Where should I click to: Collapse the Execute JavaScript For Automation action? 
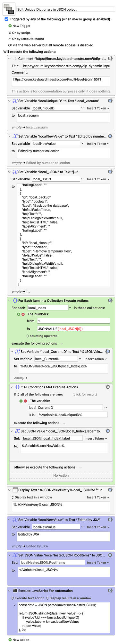[x=10, y=591]
